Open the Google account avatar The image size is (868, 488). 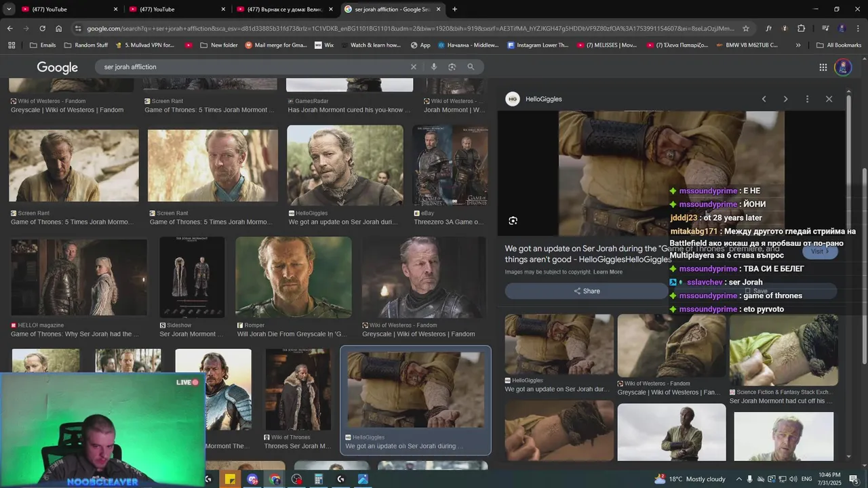843,67
